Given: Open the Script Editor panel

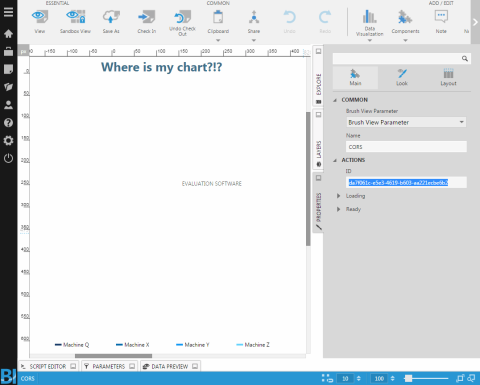Looking at the screenshot, I should point(48,366).
